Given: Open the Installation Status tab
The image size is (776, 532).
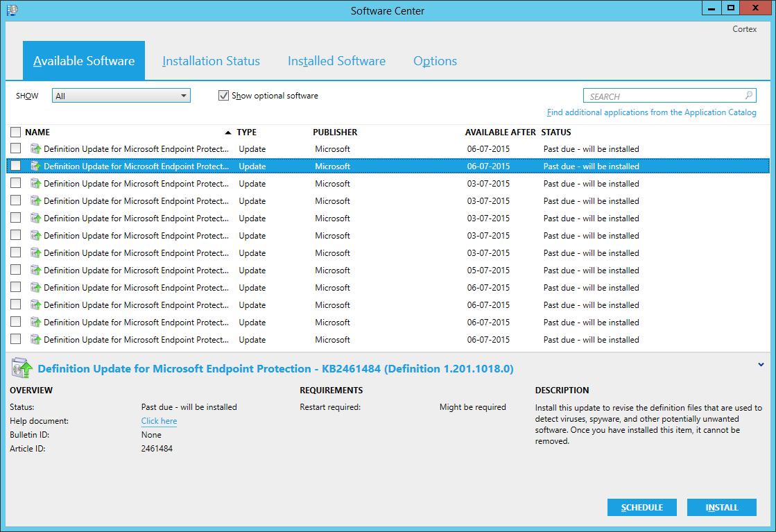Looking at the screenshot, I should tap(211, 60).
